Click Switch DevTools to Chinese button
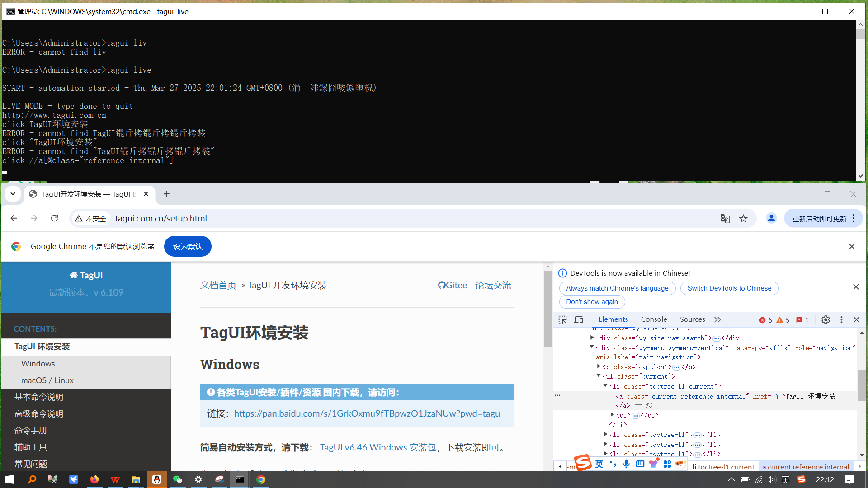 tap(729, 288)
